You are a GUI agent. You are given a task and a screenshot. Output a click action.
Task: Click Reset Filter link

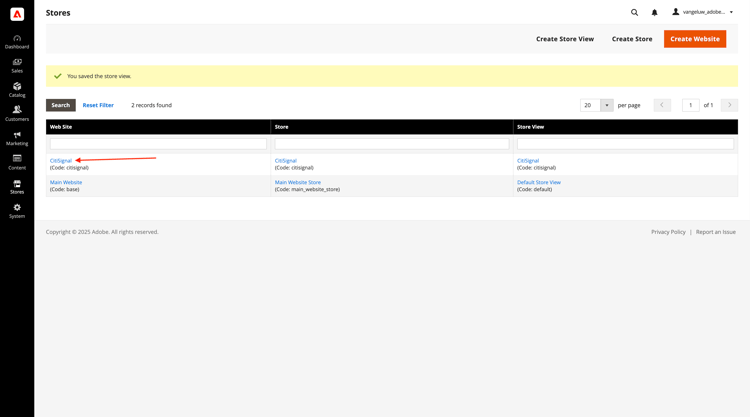tap(98, 105)
